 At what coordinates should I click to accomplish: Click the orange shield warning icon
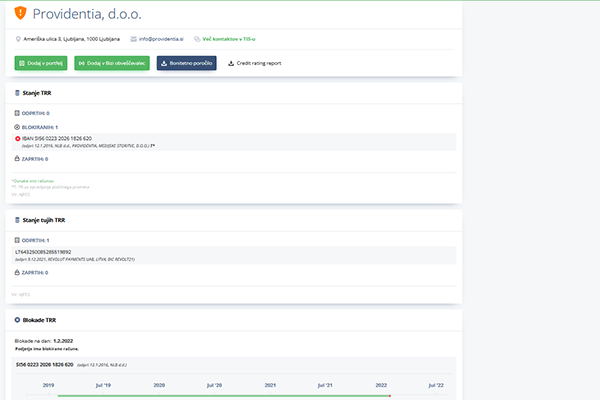pos(22,15)
